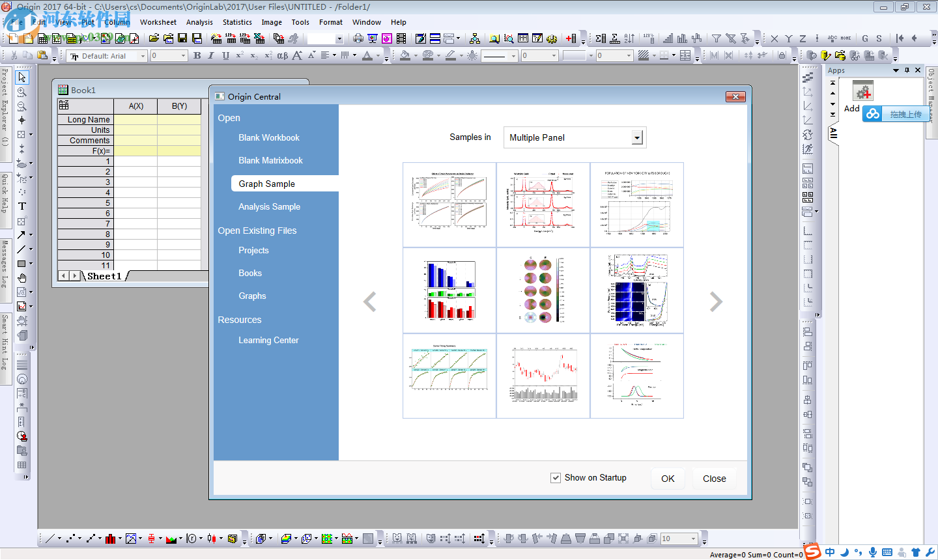Click the Cut scissors icon
938x560 pixels.
pyautogui.click(x=14, y=55)
